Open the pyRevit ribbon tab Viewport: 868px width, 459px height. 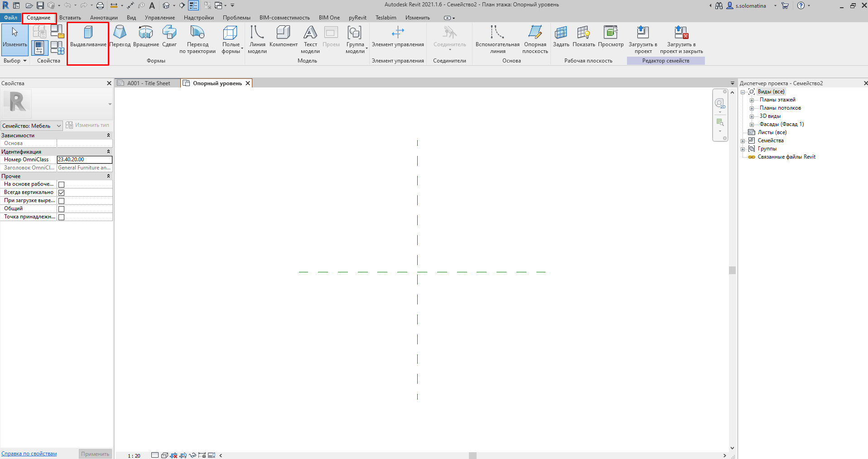357,18
